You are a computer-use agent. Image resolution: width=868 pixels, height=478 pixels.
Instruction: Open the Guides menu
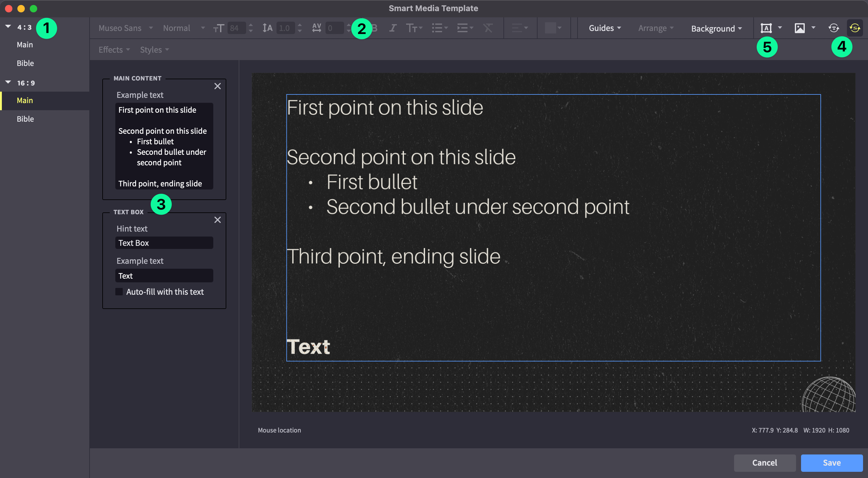(x=604, y=28)
